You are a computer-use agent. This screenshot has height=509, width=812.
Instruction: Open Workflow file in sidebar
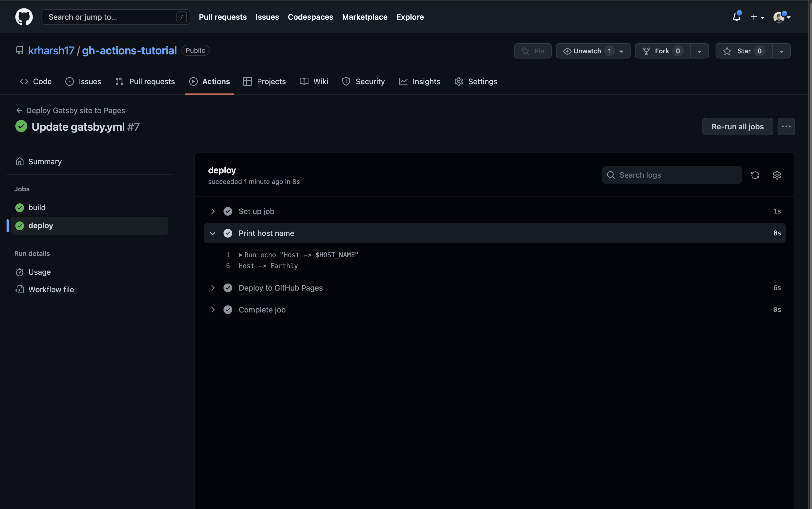[x=51, y=289]
